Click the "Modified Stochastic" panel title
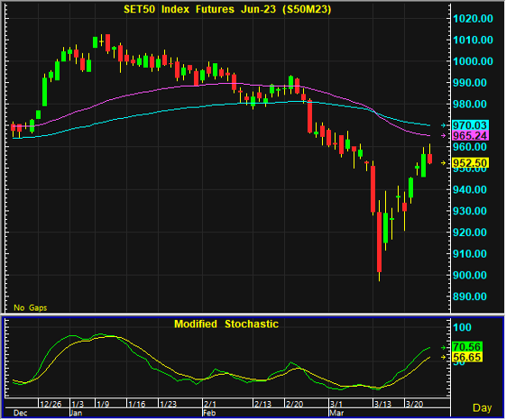Image resolution: width=506 pixels, height=420 pixels. pos(226,324)
